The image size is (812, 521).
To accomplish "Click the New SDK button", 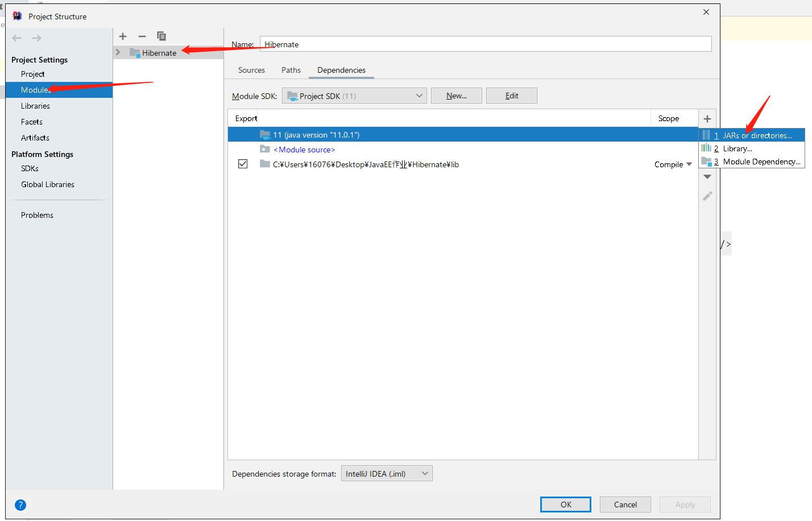I will pyautogui.click(x=457, y=96).
